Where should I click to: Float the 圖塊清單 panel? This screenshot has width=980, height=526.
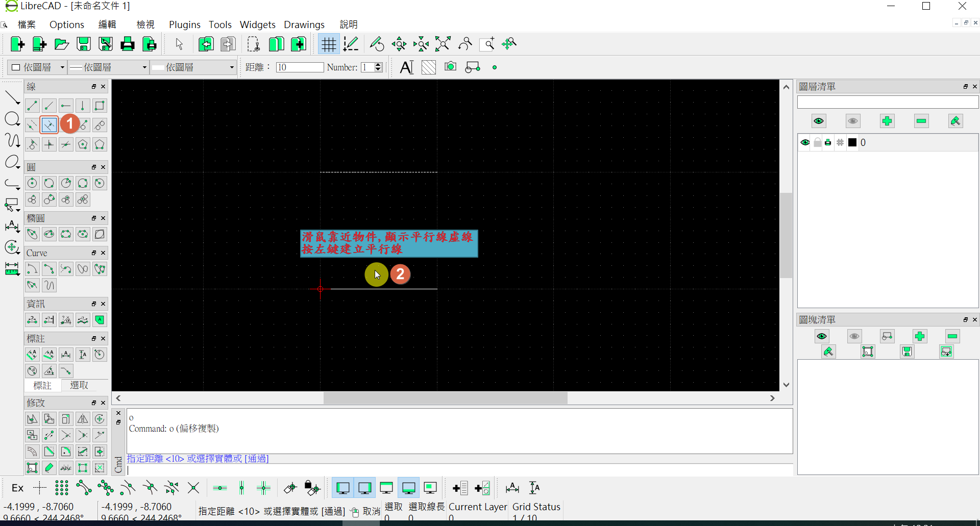pos(966,320)
